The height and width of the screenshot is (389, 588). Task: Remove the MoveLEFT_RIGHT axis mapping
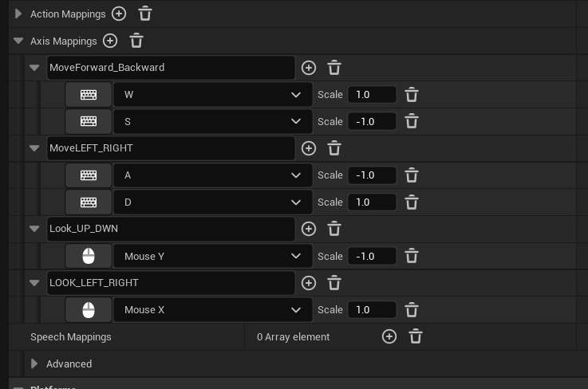(x=334, y=148)
